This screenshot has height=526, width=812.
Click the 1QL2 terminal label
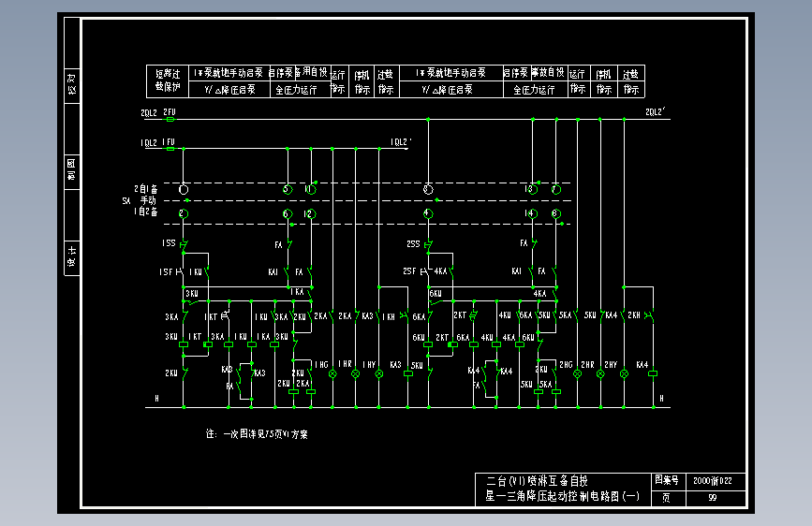(x=149, y=143)
